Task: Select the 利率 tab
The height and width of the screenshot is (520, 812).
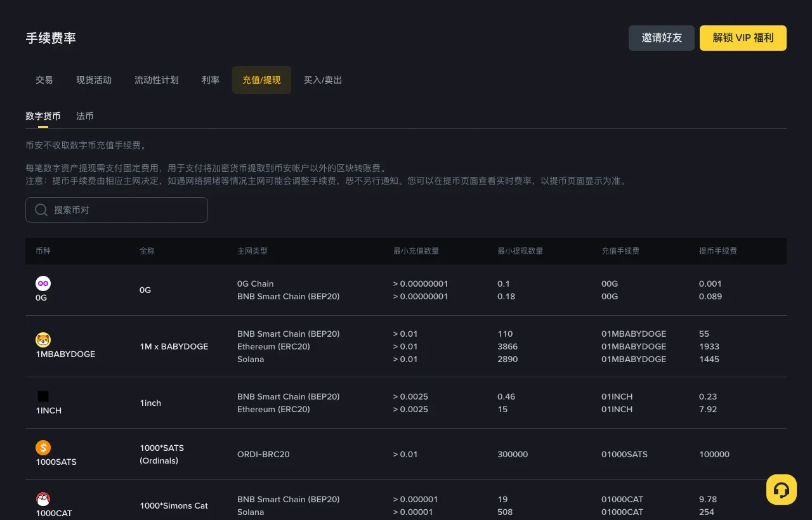Action: pyautogui.click(x=211, y=80)
